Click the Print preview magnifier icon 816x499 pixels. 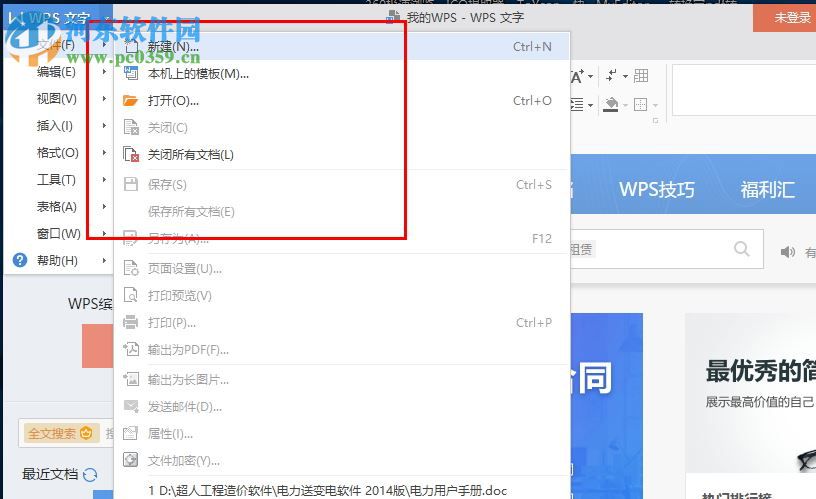(131, 296)
